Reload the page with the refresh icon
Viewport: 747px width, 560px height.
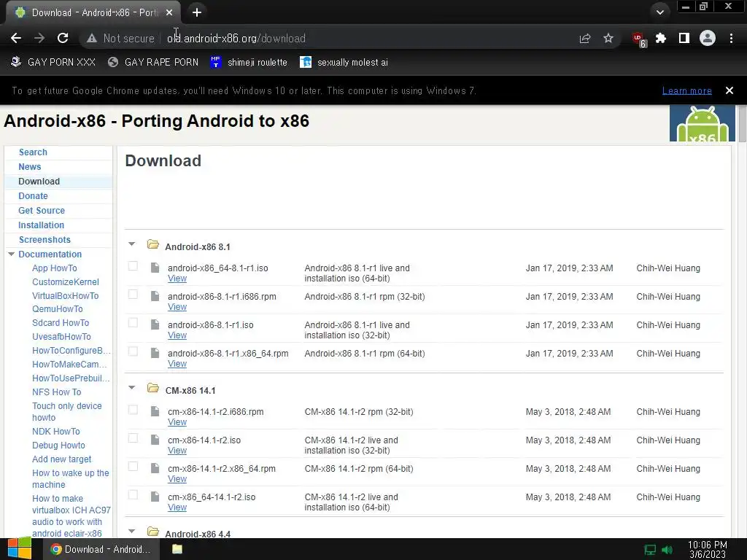coord(63,38)
